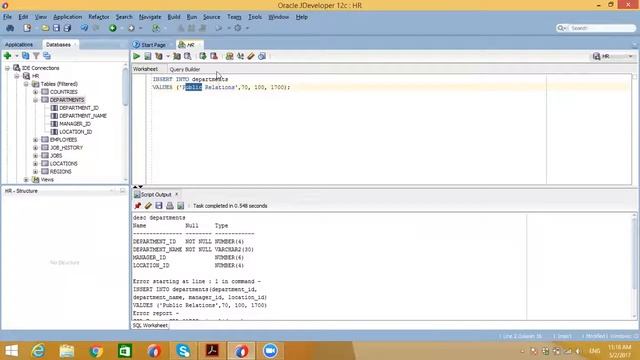Click the To Upper/Lower/InitCap icon

click(x=240, y=56)
